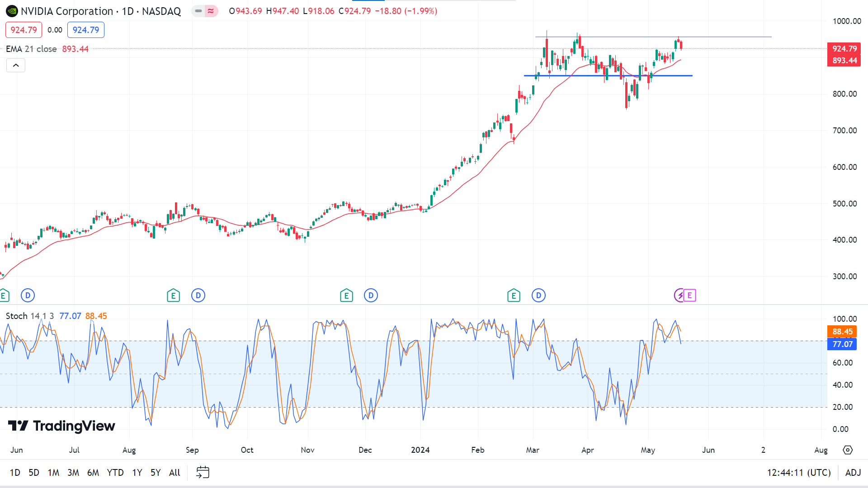Select the 5Y time range
This screenshot has height=488, width=868.
click(156, 472)
